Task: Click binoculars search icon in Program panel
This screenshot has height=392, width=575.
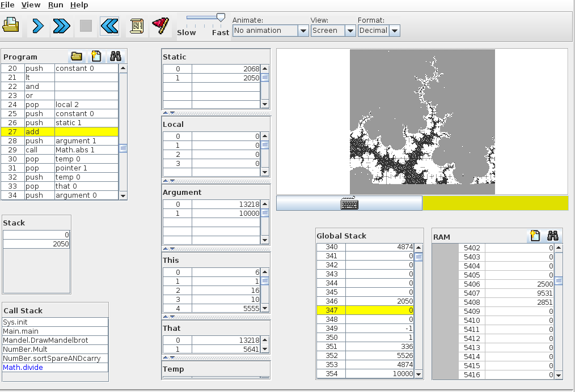Action: tap(116, 57)
